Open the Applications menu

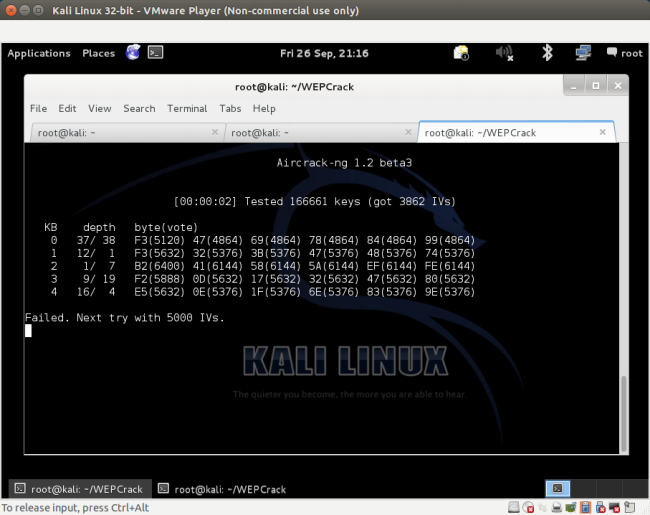pyautogui.click(x=39, y=54)
